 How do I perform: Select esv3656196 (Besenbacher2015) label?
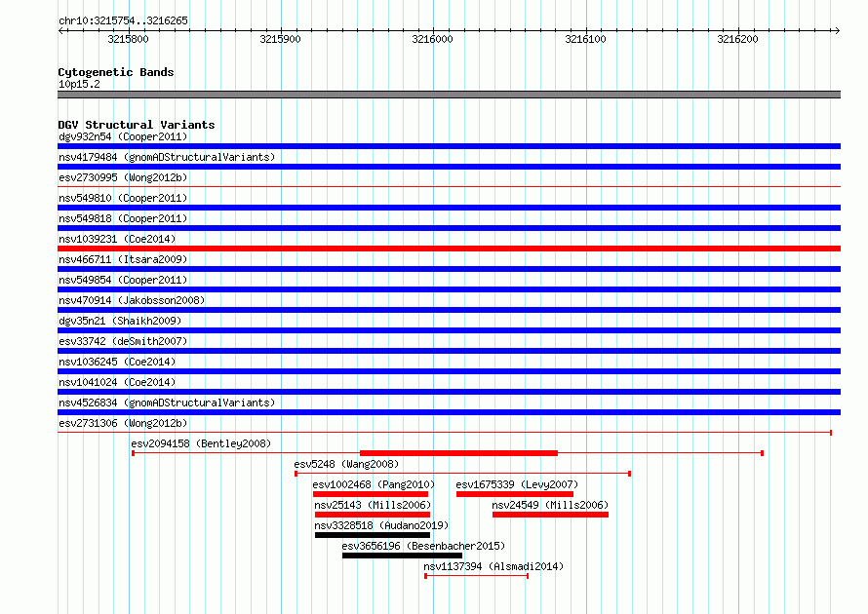(x=423, y=546)
